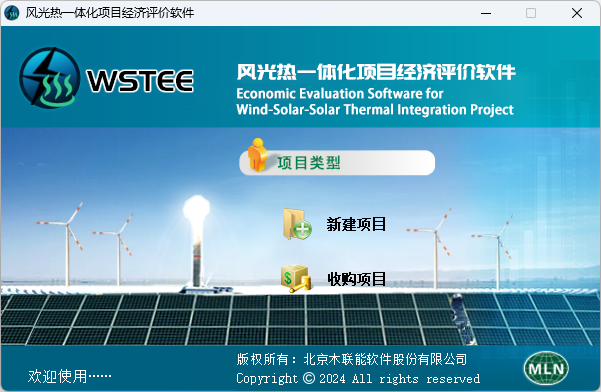Click the app icon in title bar
This screenshot has height=392, width=601.
pos(11,13)
